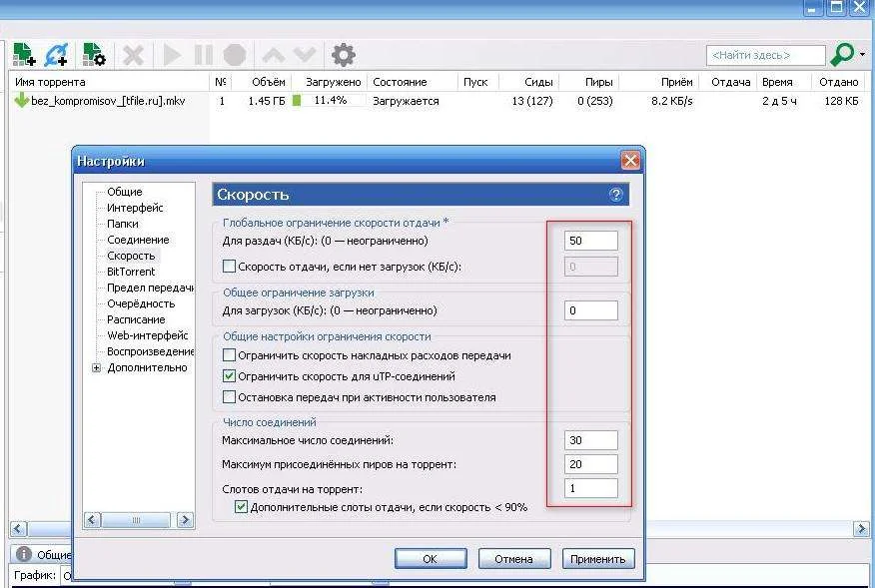Screen dimensions: 875x588
Task: Sort by 'Отдано' column header
Action: coord(839,82)
